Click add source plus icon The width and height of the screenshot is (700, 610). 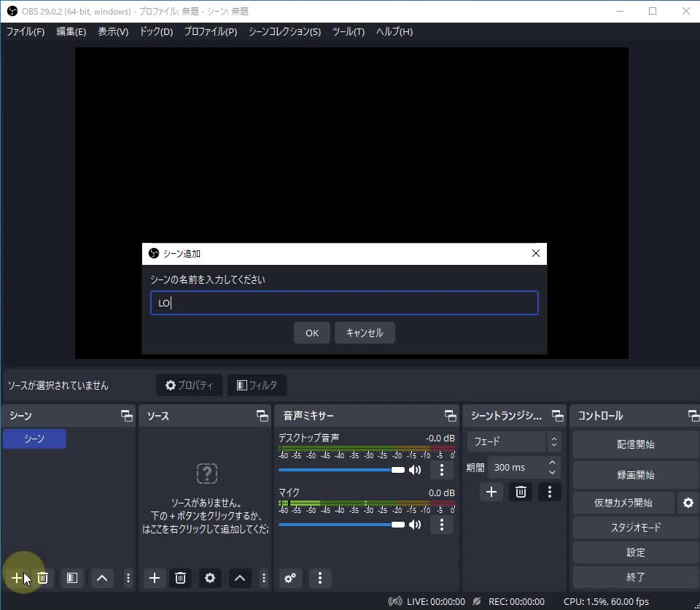pos(155,578)
